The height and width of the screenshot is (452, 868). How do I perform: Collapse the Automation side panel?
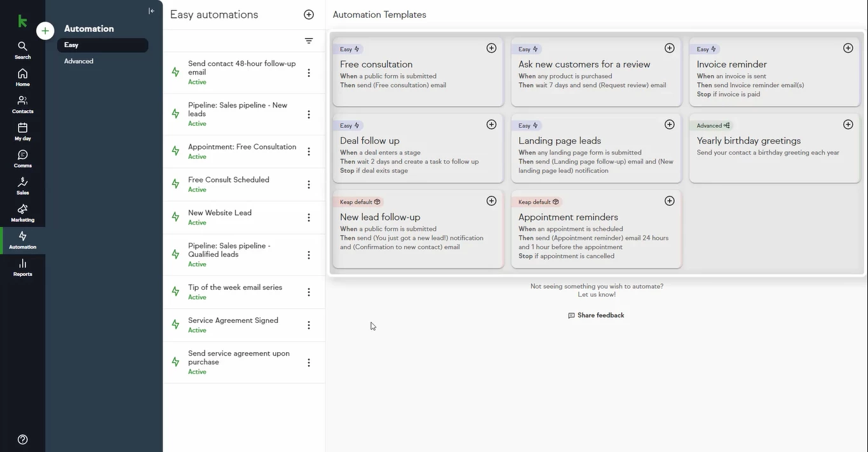[151, 11]
